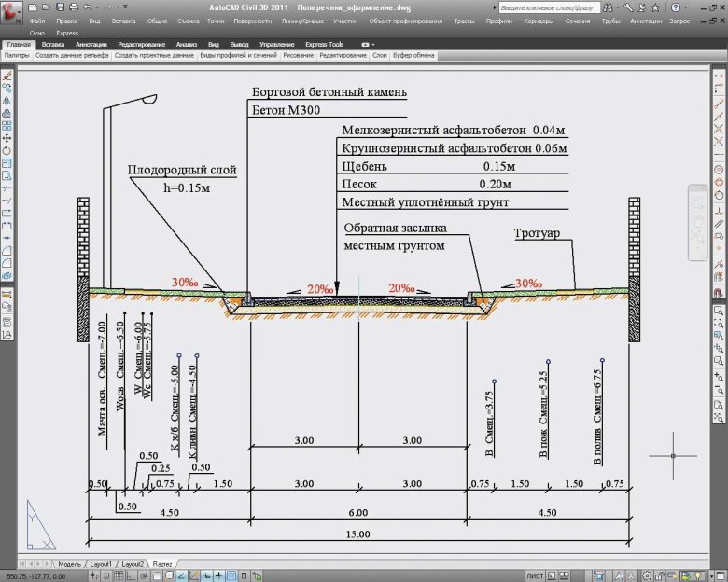
Task: Click Open folder icon in quick access toolbar
Action: 47,7
